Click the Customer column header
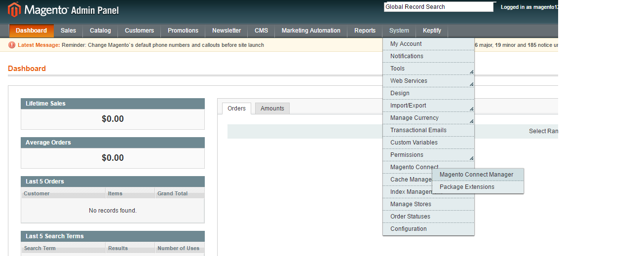 click(63, 193)
